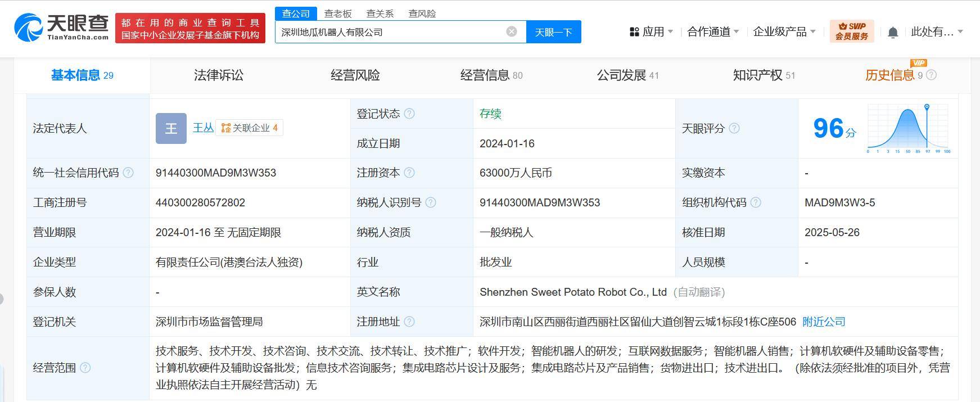The height and width of the screenshot is (402, 980).
Task: Select the 查老板 search tab
Action: point(338,13)
